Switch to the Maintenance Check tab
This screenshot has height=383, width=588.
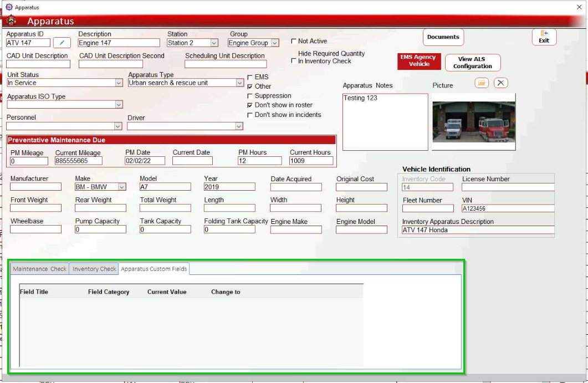click(39, 269)
